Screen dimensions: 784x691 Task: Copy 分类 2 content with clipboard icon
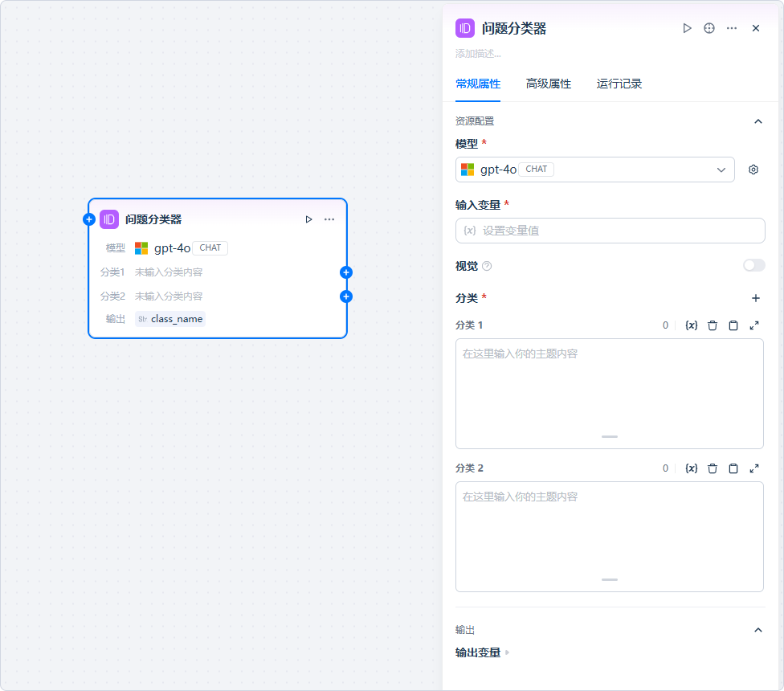click(733, 468)
